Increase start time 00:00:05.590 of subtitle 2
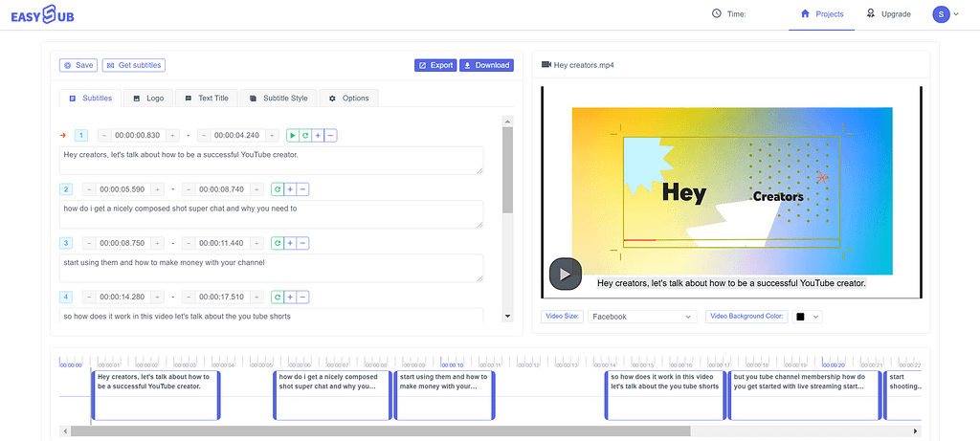The height and width of the screenshot is (441, 980). pyautogui.click(x=157, y=189)
